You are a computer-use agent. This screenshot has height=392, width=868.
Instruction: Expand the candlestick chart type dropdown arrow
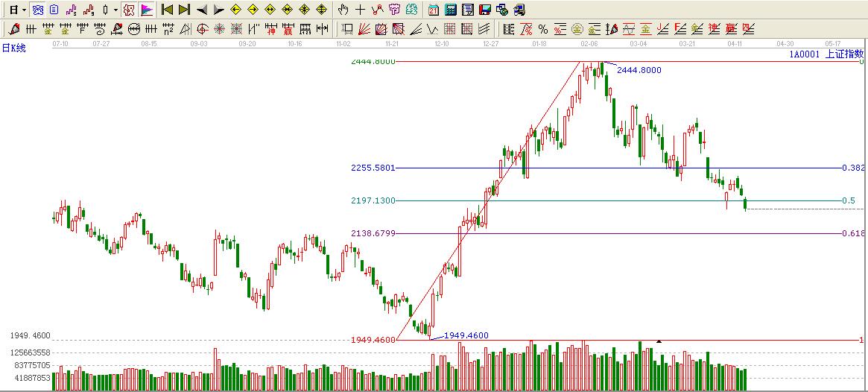pyautogui.click(x=115, y=10)
